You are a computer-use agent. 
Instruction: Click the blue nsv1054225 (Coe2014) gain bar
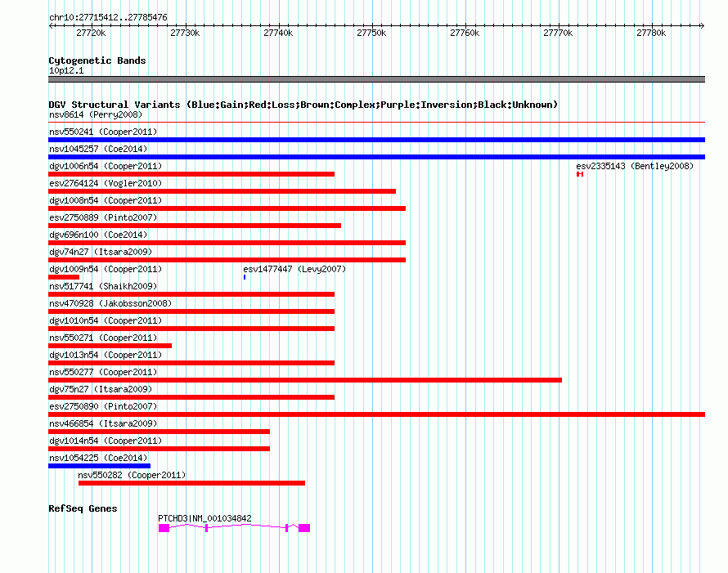99,466
